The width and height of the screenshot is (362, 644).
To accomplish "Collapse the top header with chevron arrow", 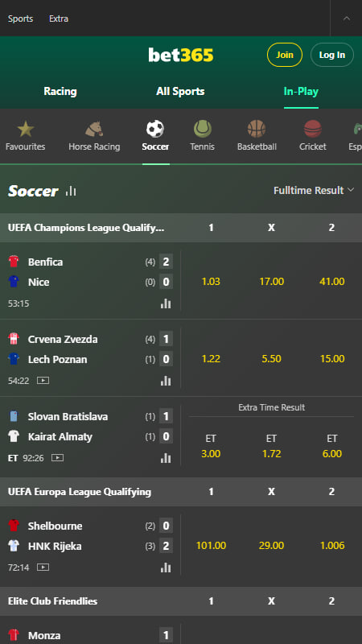I will tap(347, 18).
